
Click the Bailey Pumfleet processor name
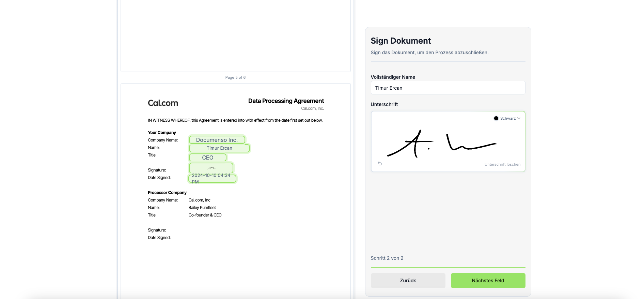[x=202, y=208]
